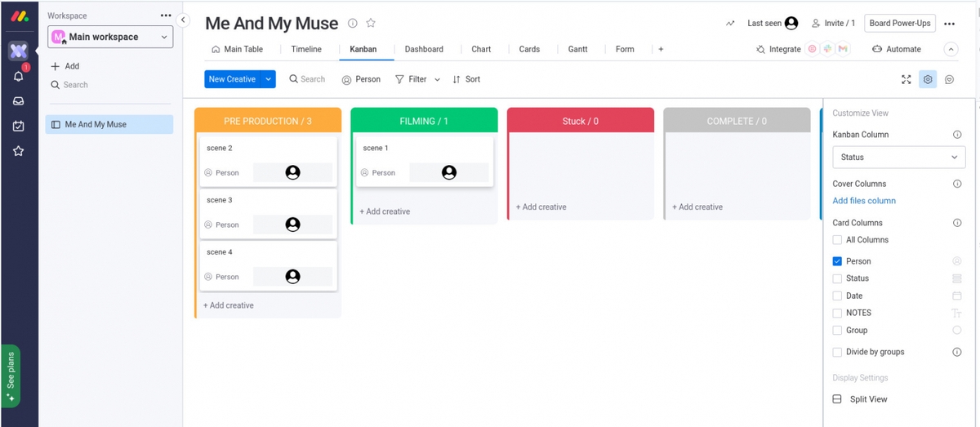
Task: Click the Add files column link
Action: tap(864, 201)
